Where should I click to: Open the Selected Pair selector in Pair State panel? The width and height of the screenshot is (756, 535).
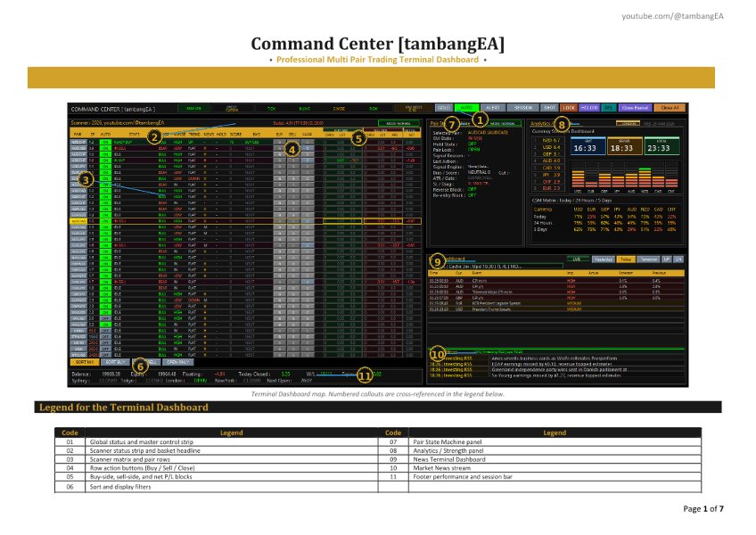[489, 134]
